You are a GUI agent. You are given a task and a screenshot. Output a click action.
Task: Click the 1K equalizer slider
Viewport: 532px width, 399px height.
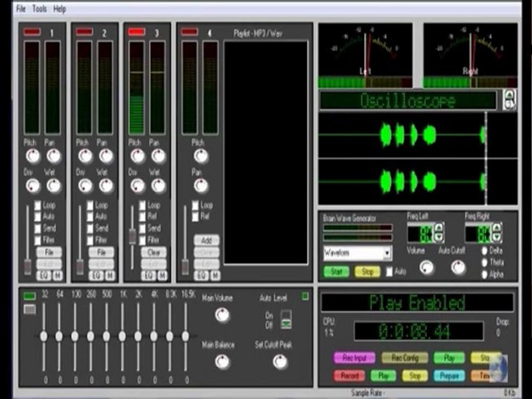point(122,336)
